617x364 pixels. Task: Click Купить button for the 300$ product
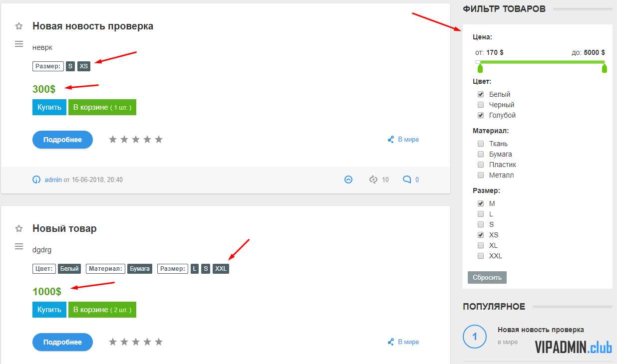coord(49,107)
